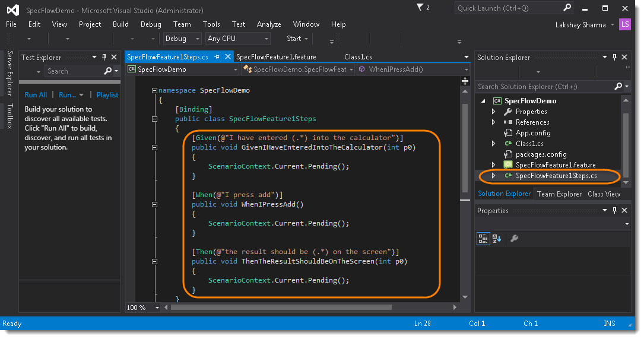Collapse the GivenIHaveEnteredIntoTheCalculator method
The width and height of the screenshot is (644, 339).
coord(154,147)
